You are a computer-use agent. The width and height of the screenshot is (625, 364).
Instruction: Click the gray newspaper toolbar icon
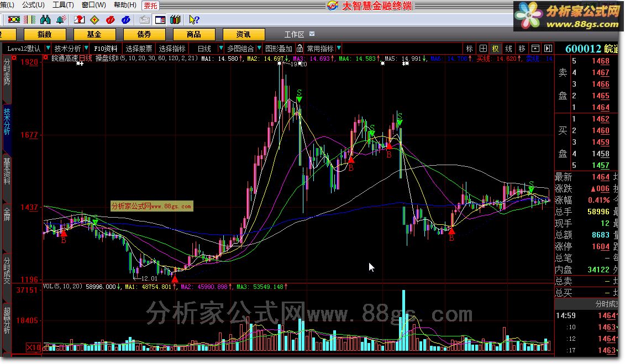145,19
